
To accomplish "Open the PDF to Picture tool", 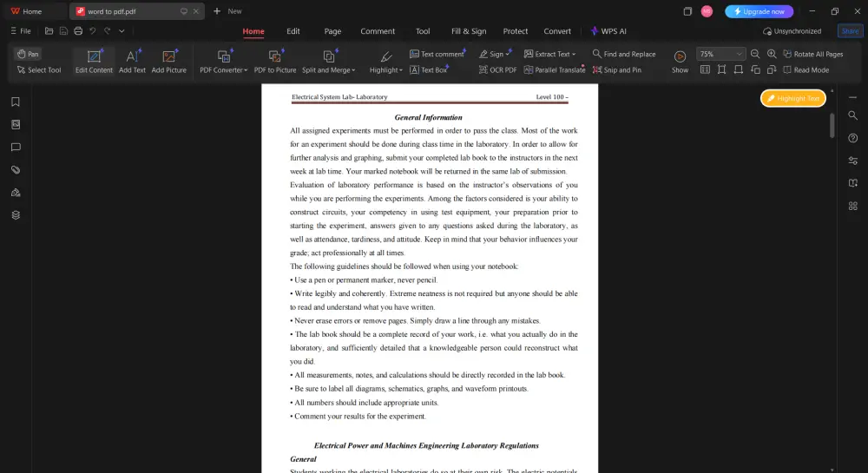I will click(x=274, y=62).
